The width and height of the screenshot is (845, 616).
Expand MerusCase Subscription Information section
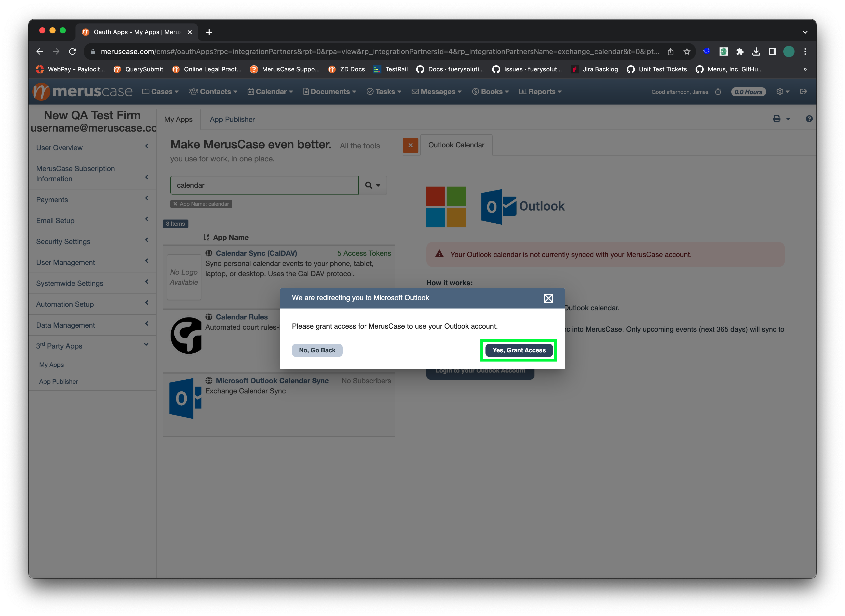[92, 174]
